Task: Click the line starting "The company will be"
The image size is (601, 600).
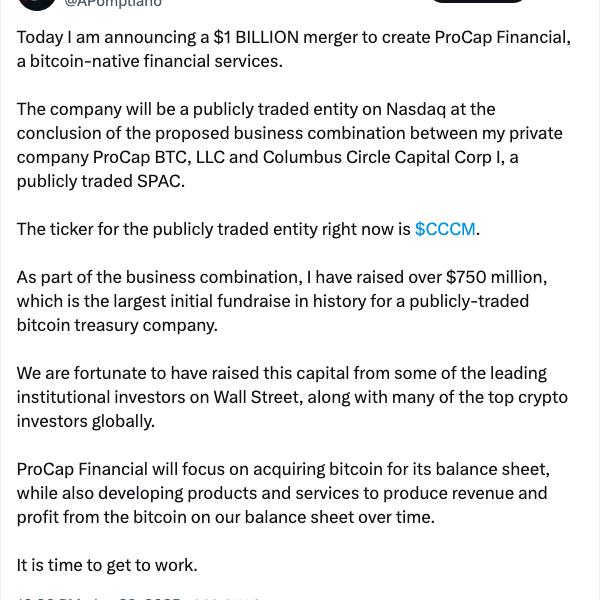Action: [x=256, y=110]
